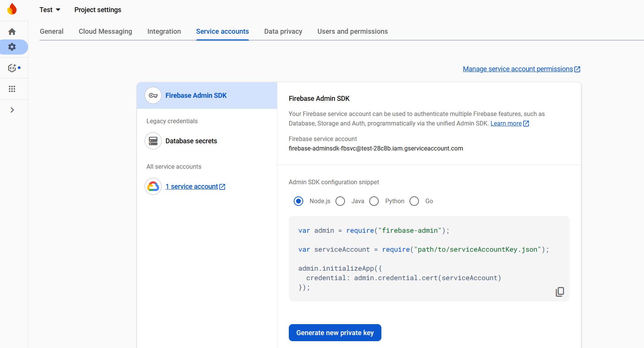The image size is (644, 348).
Task: Click the admin.initializeApp code line
Action: (x=340, y=268)
